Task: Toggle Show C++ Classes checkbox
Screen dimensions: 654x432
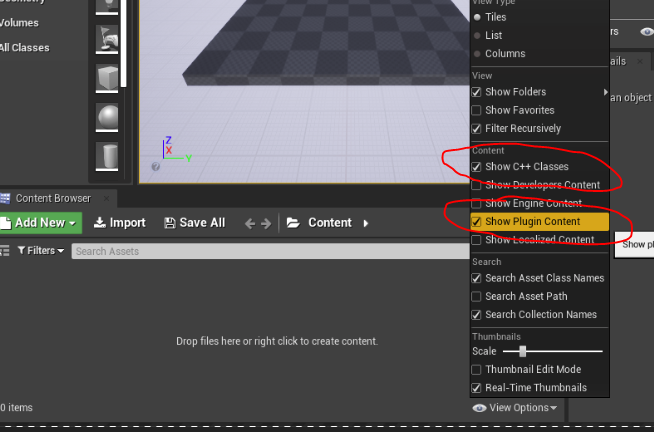Action: click(476, 167)
